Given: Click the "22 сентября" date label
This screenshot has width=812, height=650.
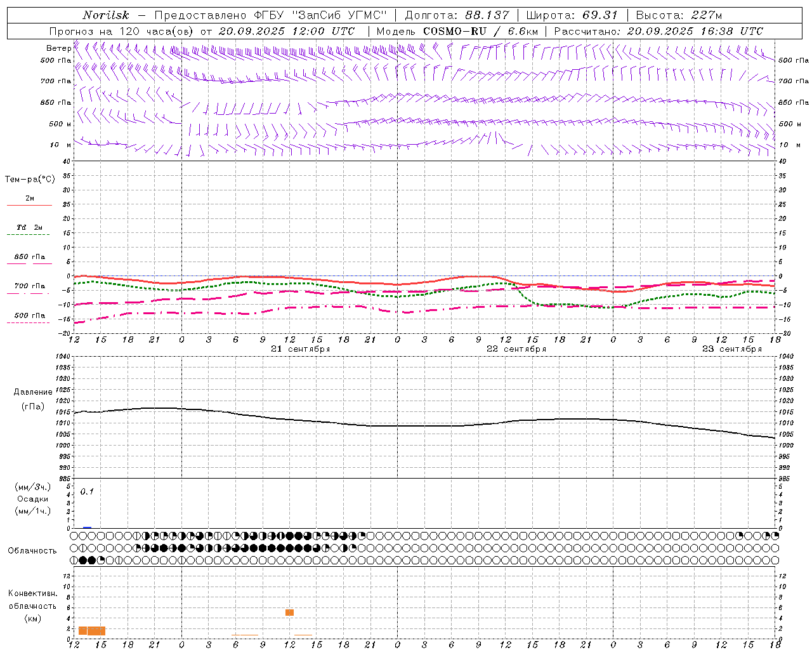Looking at the screenshot, I should (516, 349).
